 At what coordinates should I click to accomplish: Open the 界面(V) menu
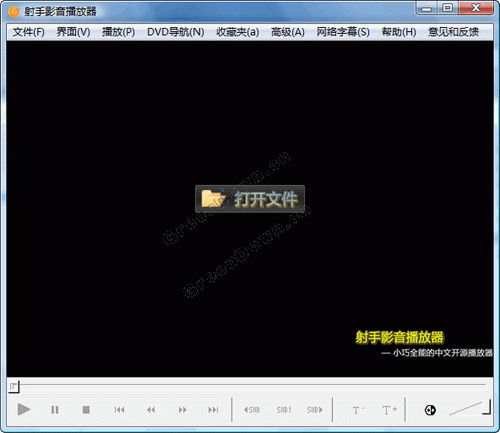(73, 32)
